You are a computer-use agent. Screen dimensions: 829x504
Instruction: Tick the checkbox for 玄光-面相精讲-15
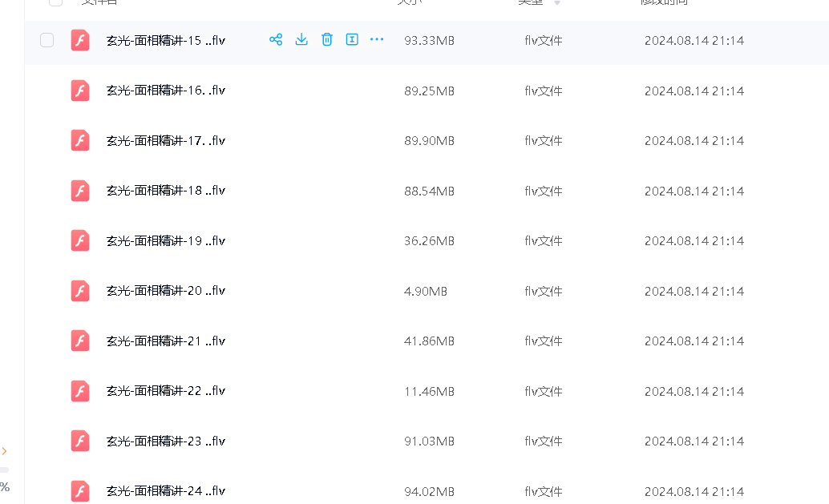click(x=47, y=40)
